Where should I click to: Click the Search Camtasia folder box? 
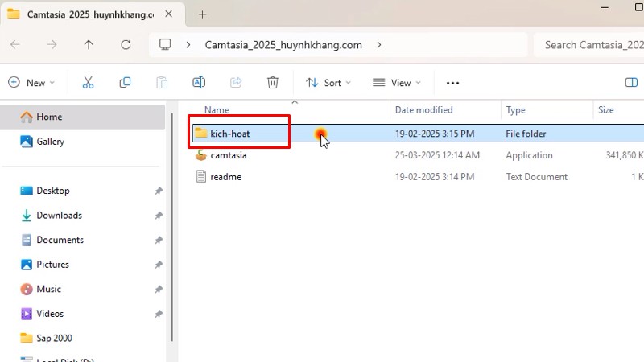coord(592,45)
